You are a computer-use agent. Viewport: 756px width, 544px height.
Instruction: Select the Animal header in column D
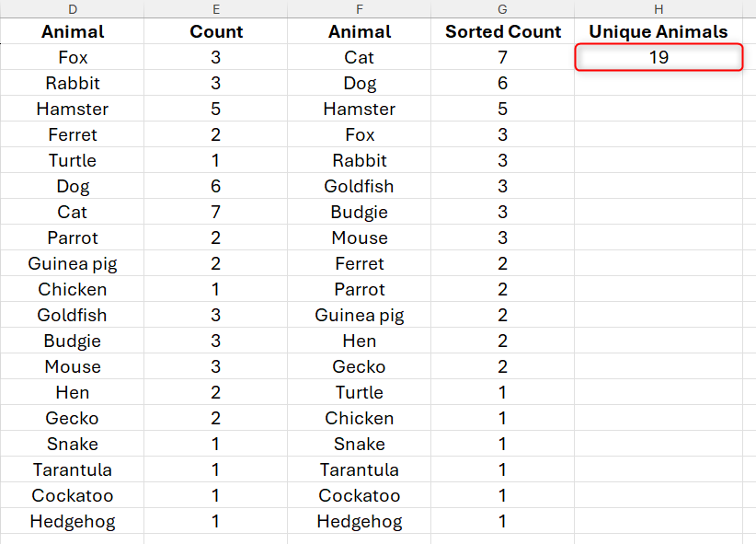point(72,31)
